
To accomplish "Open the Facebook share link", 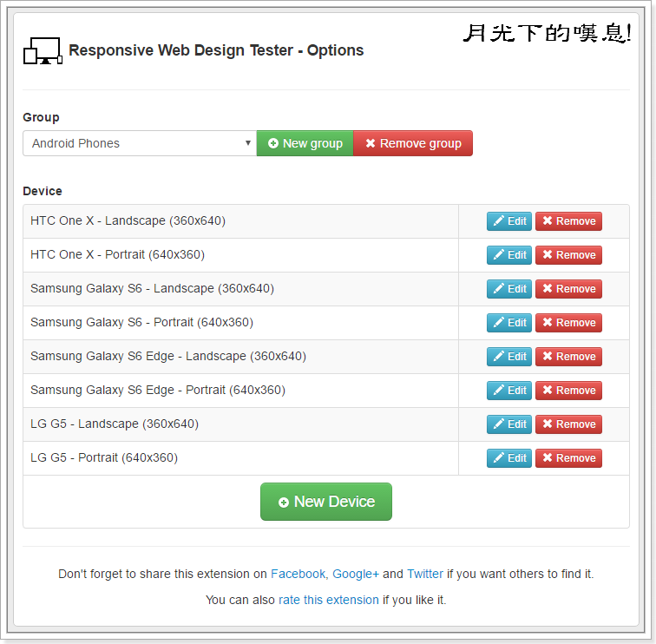I will point(298,574).
